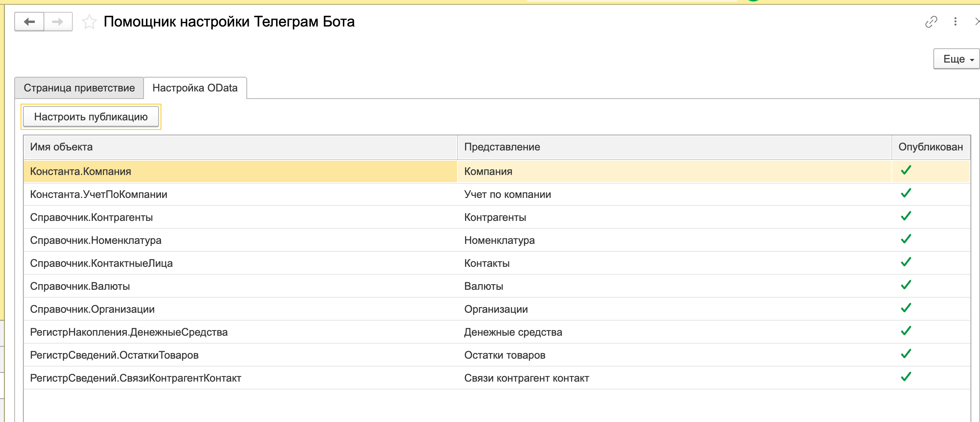Add form to favorites with star icon
Image resolution: width=980 pixels, height=422 pixels.
[89, 22]
